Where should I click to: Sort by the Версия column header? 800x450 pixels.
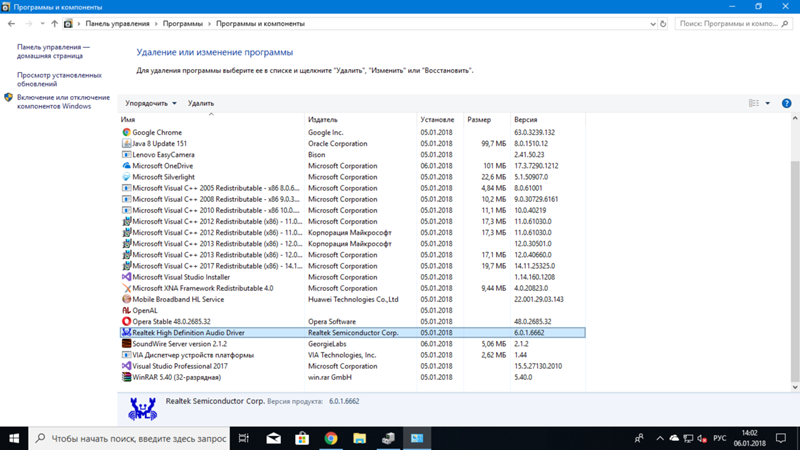click(548, 119)
